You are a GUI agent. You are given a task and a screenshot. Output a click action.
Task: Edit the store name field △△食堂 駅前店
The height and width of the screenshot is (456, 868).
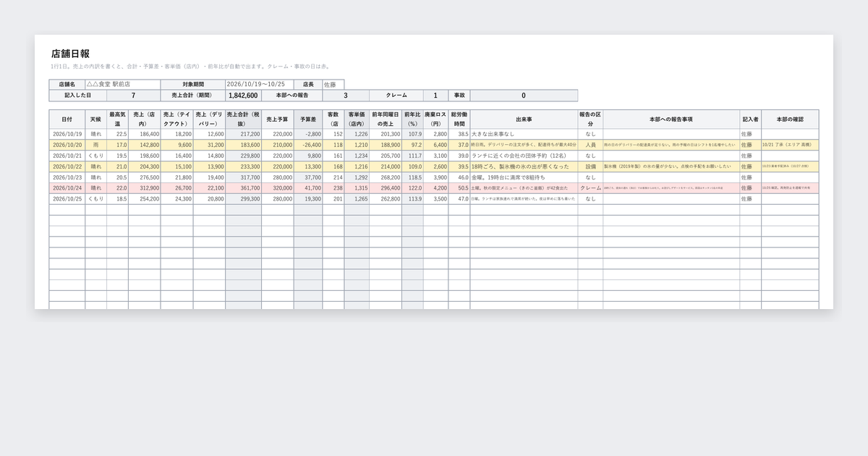[122, 85]
